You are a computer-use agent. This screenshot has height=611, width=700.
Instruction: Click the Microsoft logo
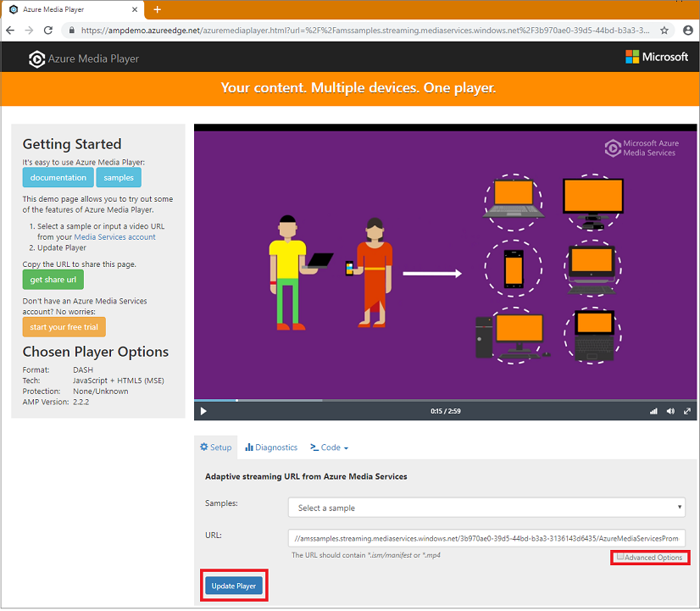click(657, 57)
